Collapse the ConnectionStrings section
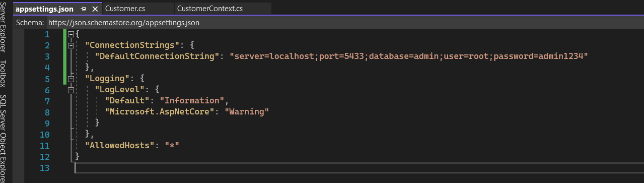Viewport: 644px width, 183px height. (70, 45)
